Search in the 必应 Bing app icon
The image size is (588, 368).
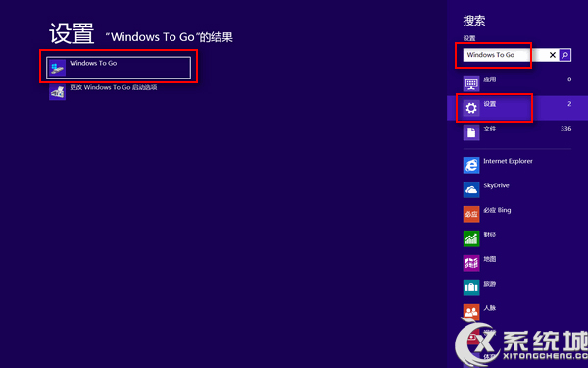tap(471, 214)
